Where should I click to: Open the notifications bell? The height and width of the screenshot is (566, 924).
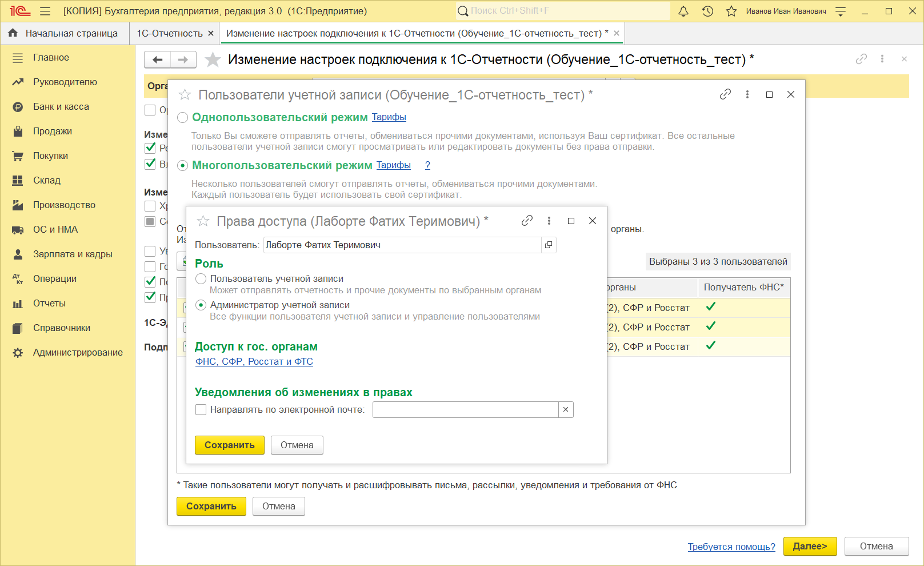click(x=683, y=11)
